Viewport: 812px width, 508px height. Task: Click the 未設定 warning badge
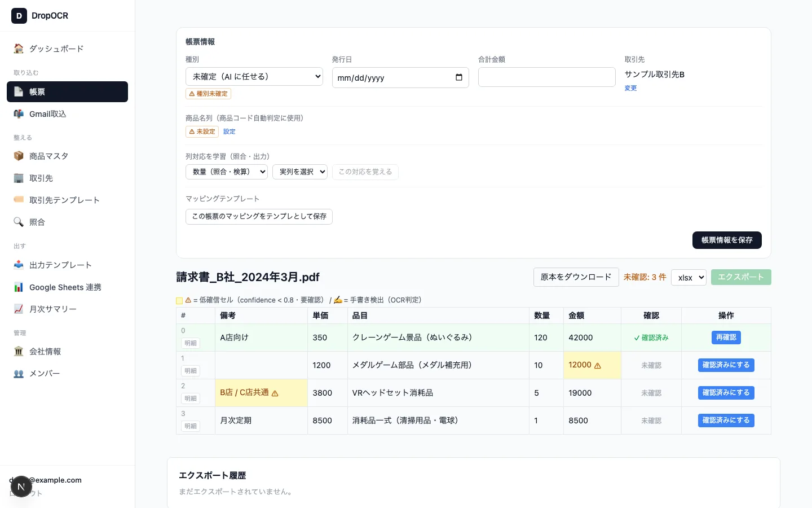tap(202, 132)
